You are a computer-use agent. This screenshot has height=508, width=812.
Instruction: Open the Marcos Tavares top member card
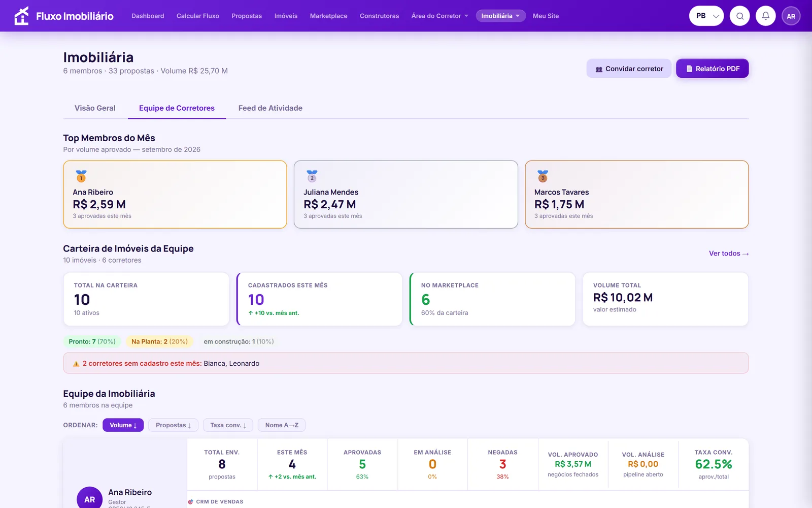click(x=637, y=195)
